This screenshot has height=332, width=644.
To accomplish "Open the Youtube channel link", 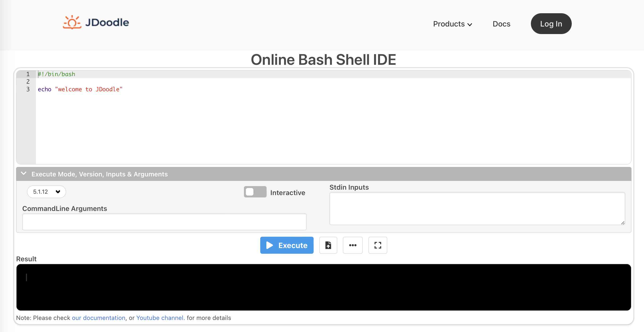I will (x=160, y=318).
